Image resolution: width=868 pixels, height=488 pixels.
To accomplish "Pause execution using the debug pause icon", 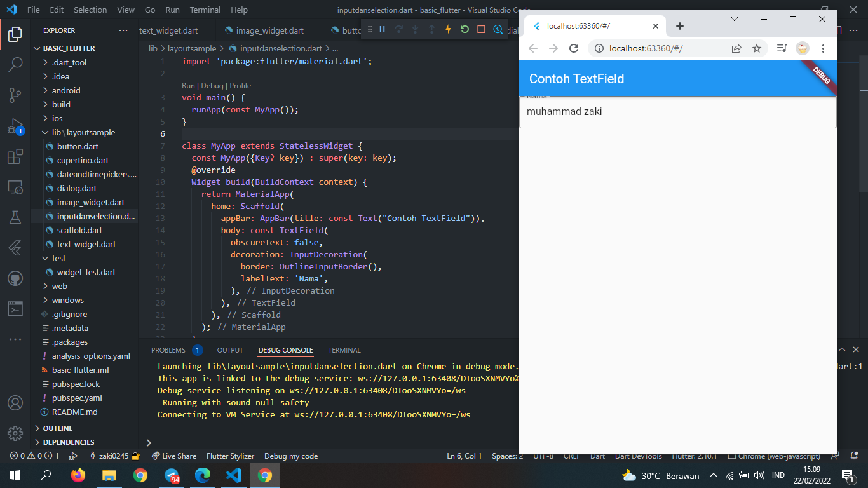I will point(382,30).
